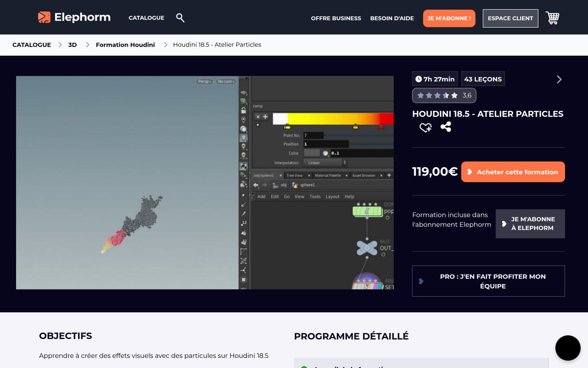The image size is (588, 368).
Task: Click the share icon under the course title
Action: tap(446, 127)
